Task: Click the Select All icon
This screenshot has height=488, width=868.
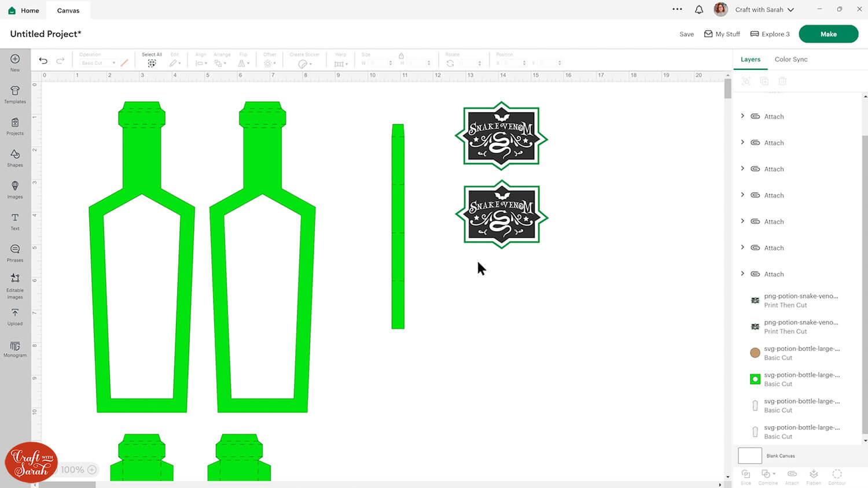Action: 152,63
